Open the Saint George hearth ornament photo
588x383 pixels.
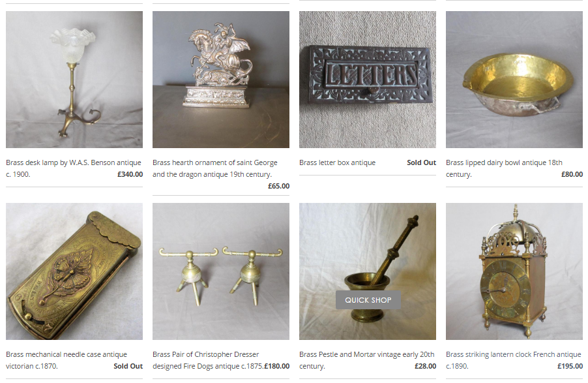221,80
